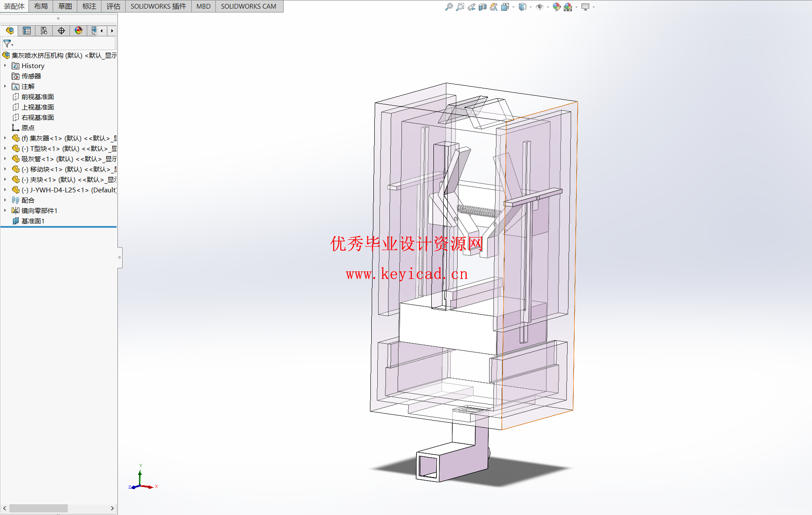Click the History folder icon
Image resolution: width=812 pixels, height=515 pixels.
16,66
